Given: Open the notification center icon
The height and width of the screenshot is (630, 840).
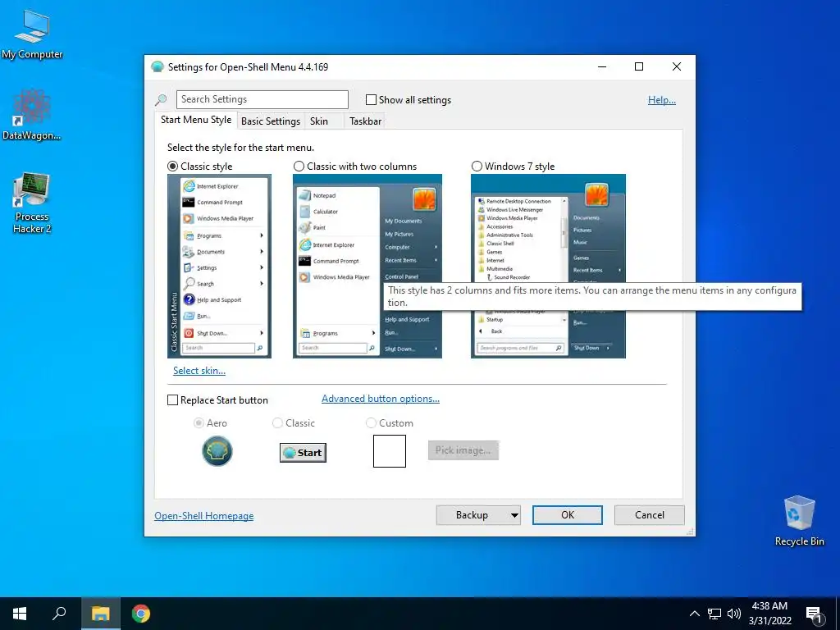Looking at the screenshot, I should click(x=815, y=614).
